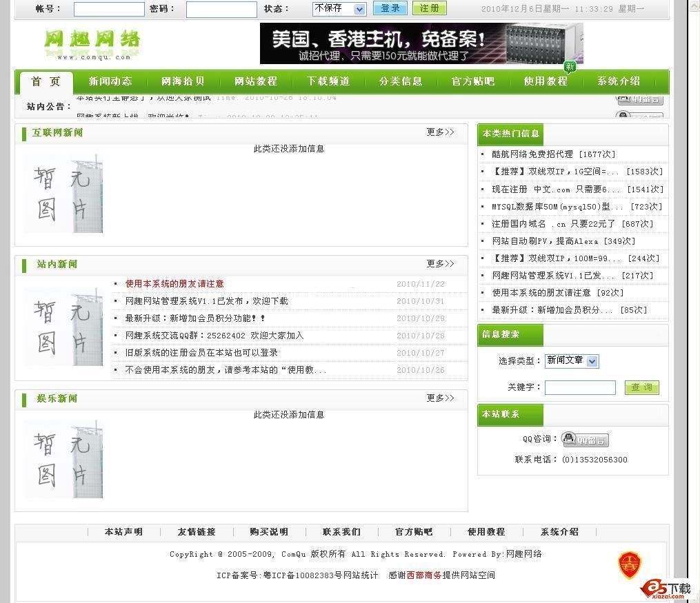Select 使用教程 in the green navigation bar
Screen dimensions: 700x603
tap(546, 81)
